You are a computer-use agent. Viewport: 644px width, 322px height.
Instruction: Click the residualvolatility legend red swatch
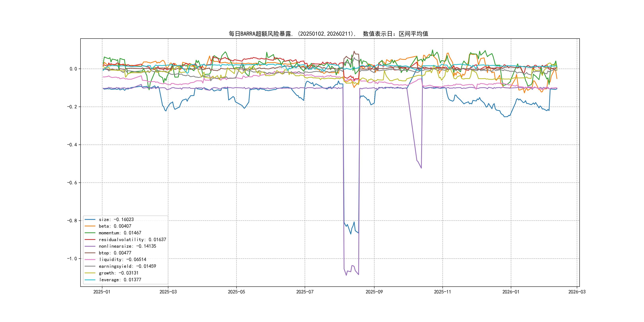90,240
